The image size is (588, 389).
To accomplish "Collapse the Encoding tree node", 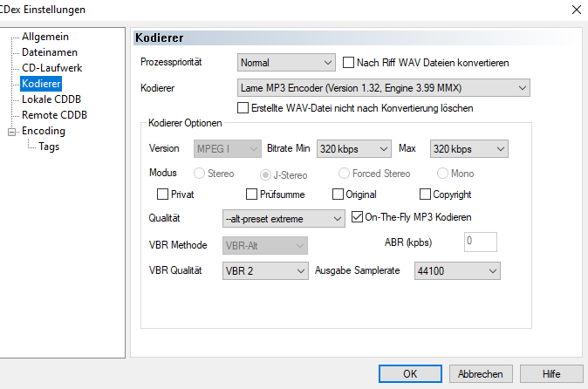I will pyautogui.click(x=11, y=132).
